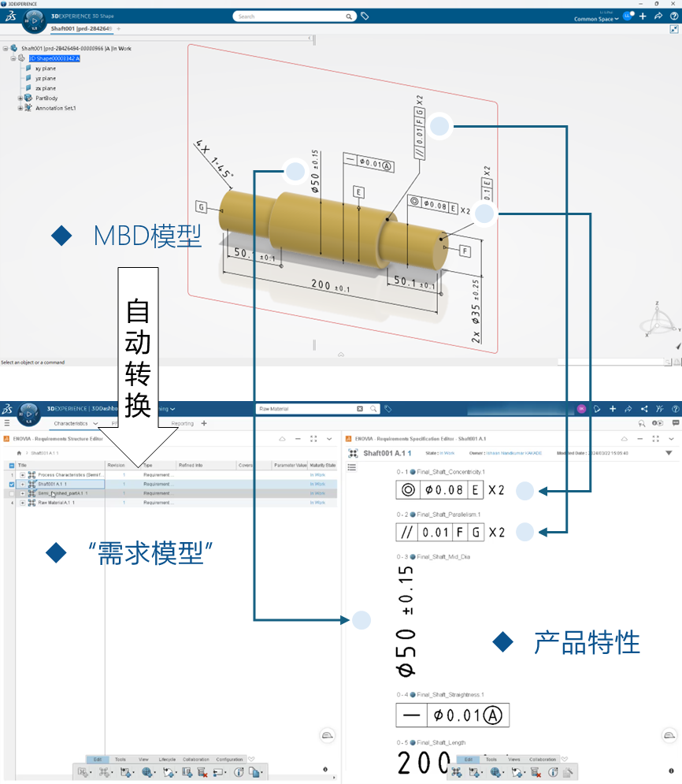This screenshot has width=682, height=784.
Task: Click the Shaft001 A.1 breadcrumb in the Structure Editor
Action: pos(44,454)
